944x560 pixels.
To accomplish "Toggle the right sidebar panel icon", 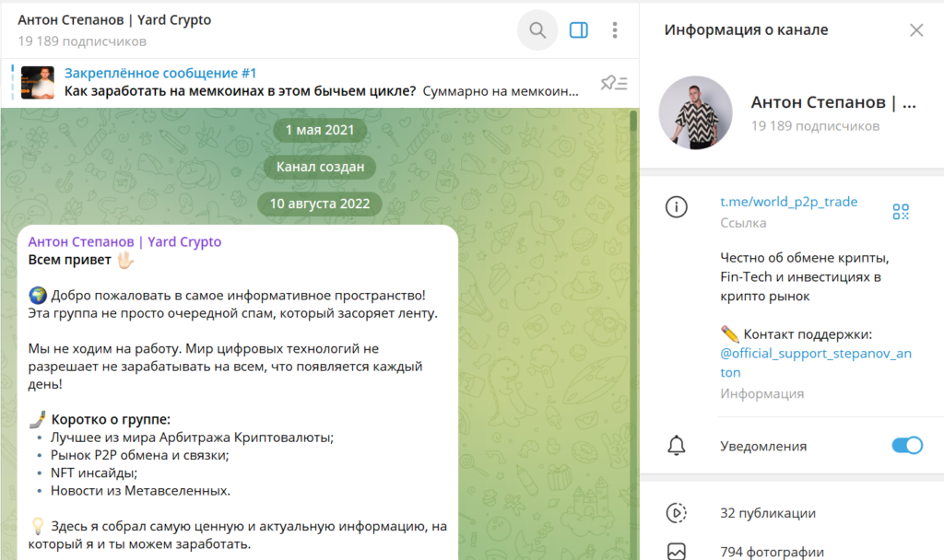I will pos(579,30).
